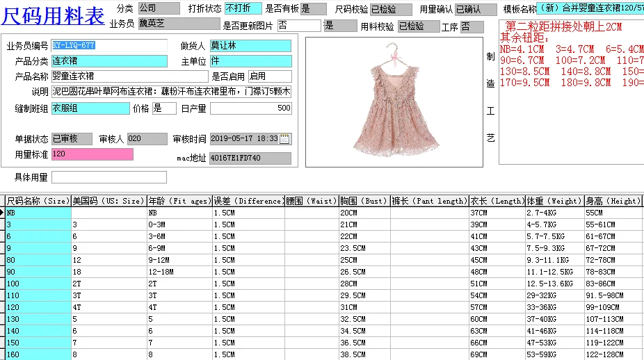Click the 是否有板 field
This screenshot has height=360, width=644.
click(314, 8)
